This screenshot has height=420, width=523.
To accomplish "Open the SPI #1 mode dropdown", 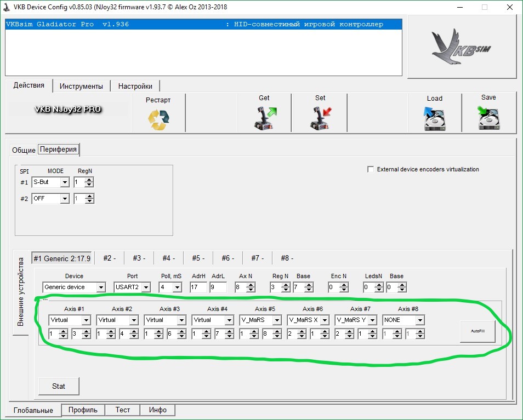I will coord(65,182).
